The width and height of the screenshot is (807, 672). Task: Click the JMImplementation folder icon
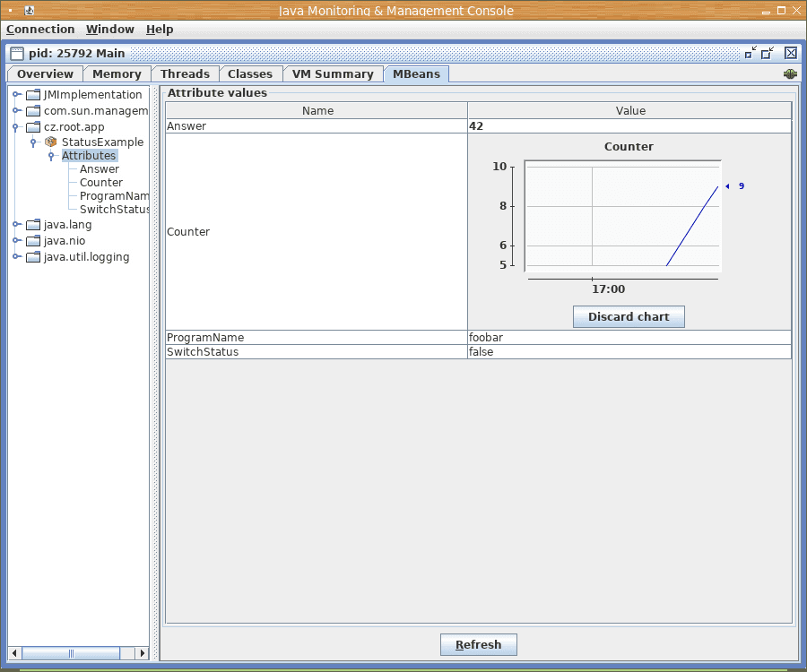coord(33,95)
